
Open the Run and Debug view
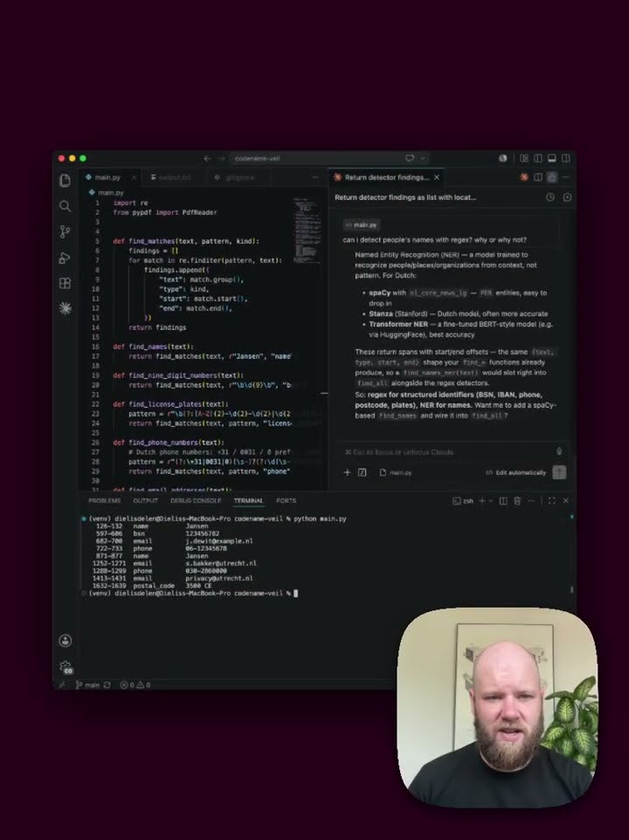(65, 258)
